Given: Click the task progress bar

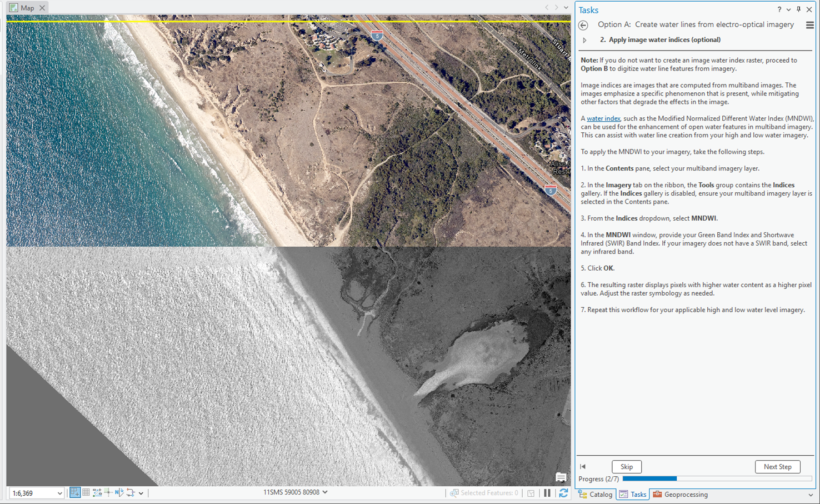Looking at the screenshot, I should 717,478.
